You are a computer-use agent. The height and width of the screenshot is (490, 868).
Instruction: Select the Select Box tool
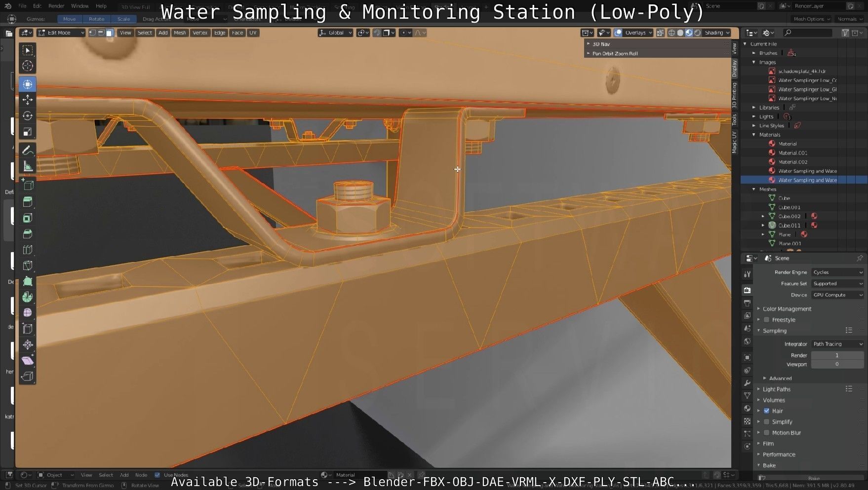(28, 50)
